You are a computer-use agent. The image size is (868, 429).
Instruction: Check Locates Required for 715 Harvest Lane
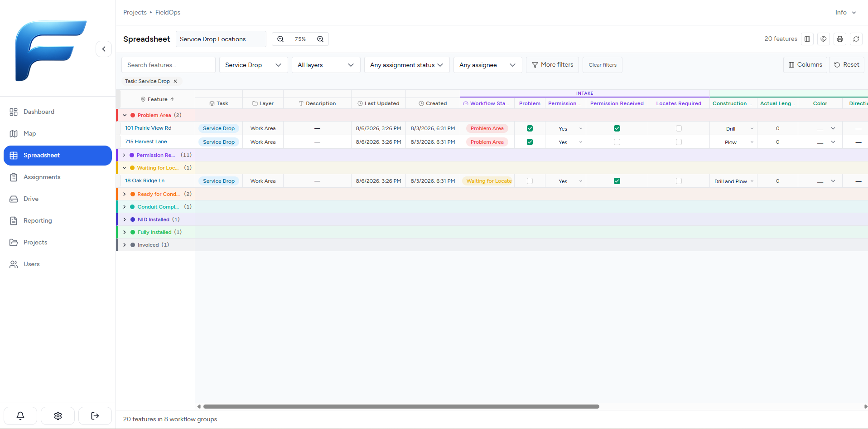(x=679, y=142)
